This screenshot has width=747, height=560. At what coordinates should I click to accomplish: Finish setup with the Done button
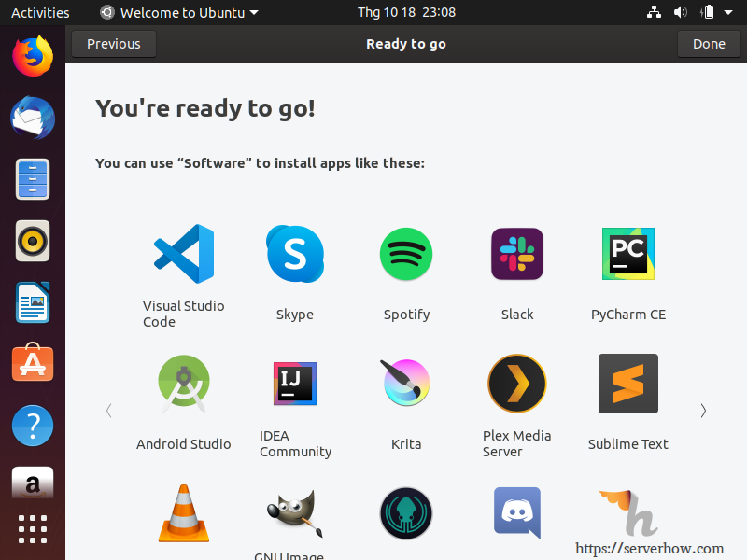tap(709, 44)
